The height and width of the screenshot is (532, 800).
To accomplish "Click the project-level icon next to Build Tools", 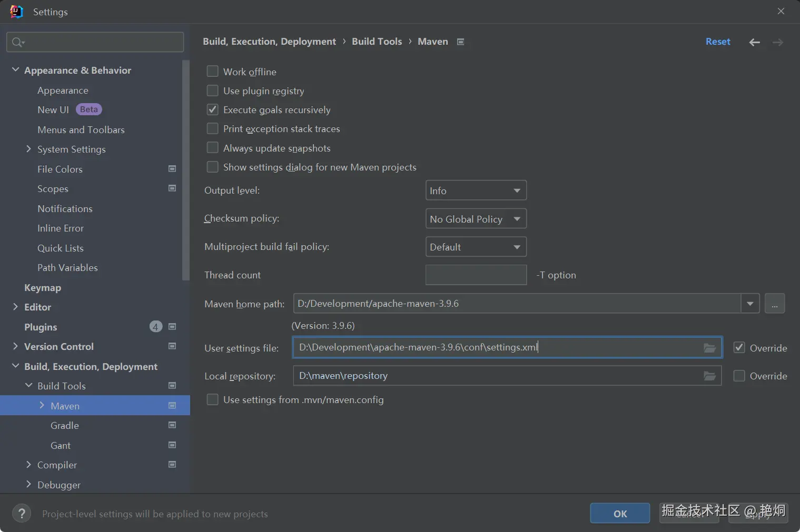I will [172, 386].
